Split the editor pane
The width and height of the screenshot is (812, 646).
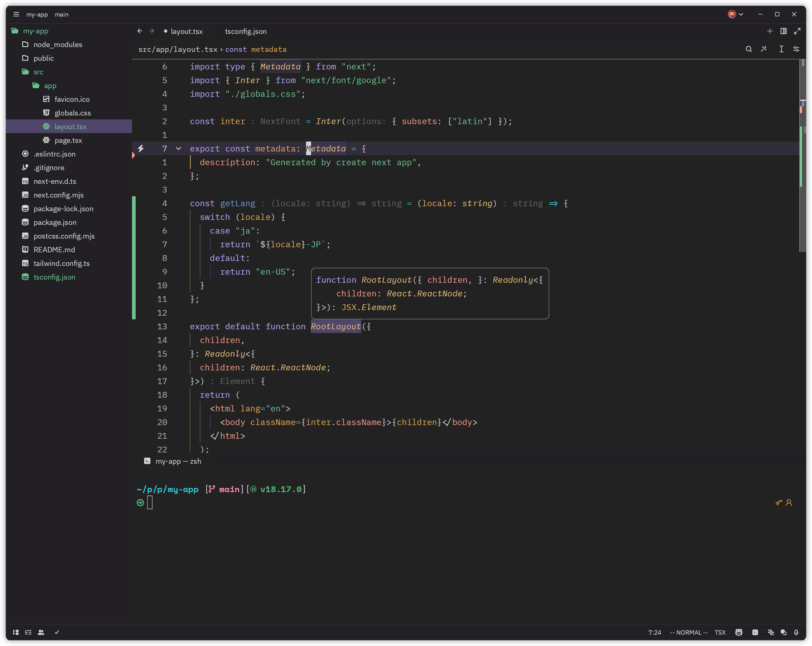point(783,31)
